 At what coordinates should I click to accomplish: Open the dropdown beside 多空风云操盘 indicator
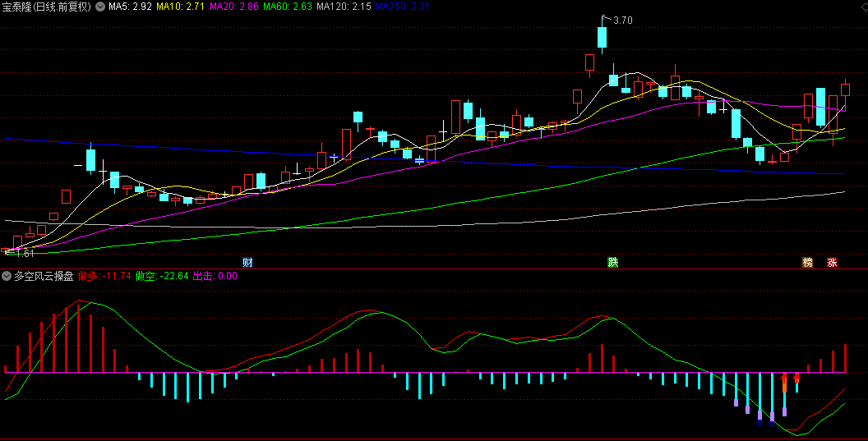(7, 276)
